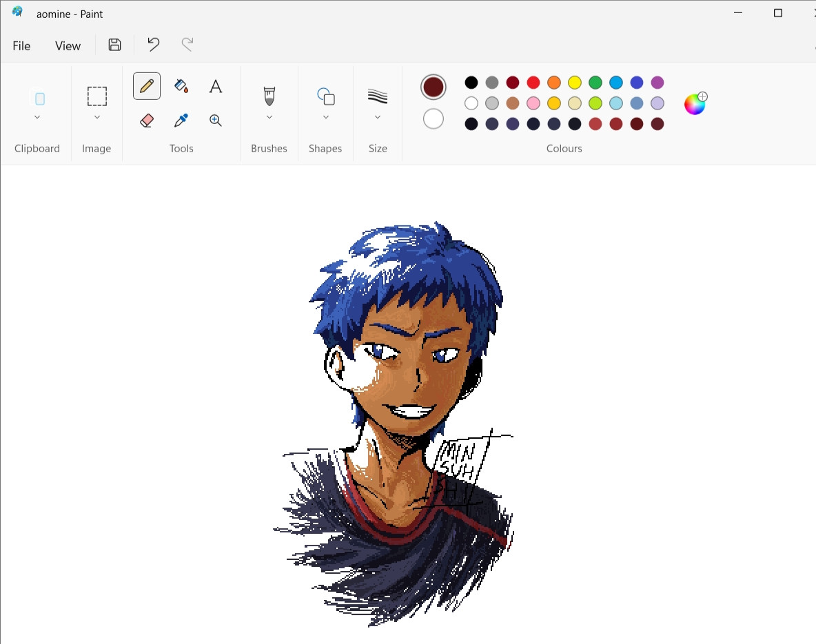Viewport: 816px width, 644px height.
Task: Expand the Size dropdown chevron
Action: [x=378, y=118]
